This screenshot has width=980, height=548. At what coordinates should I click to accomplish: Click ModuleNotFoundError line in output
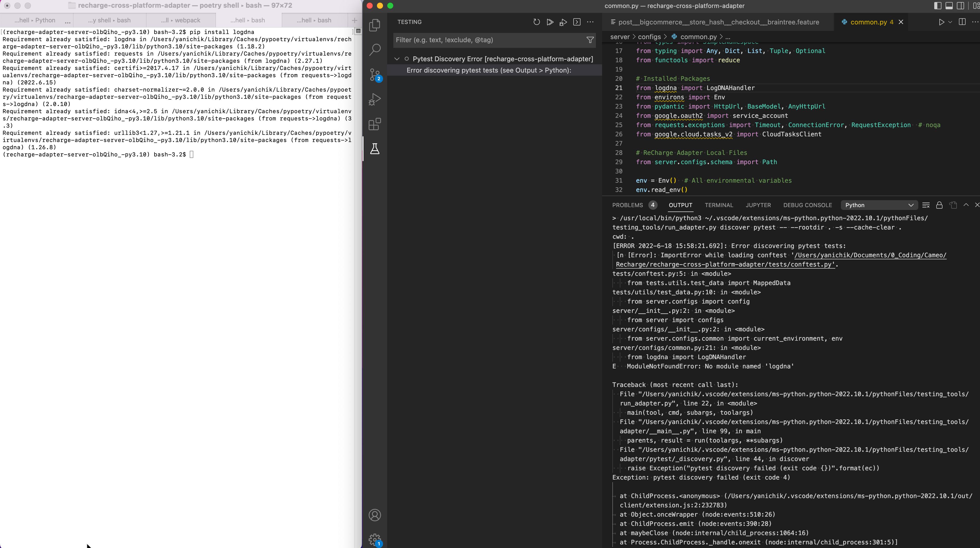pos(703,366)
